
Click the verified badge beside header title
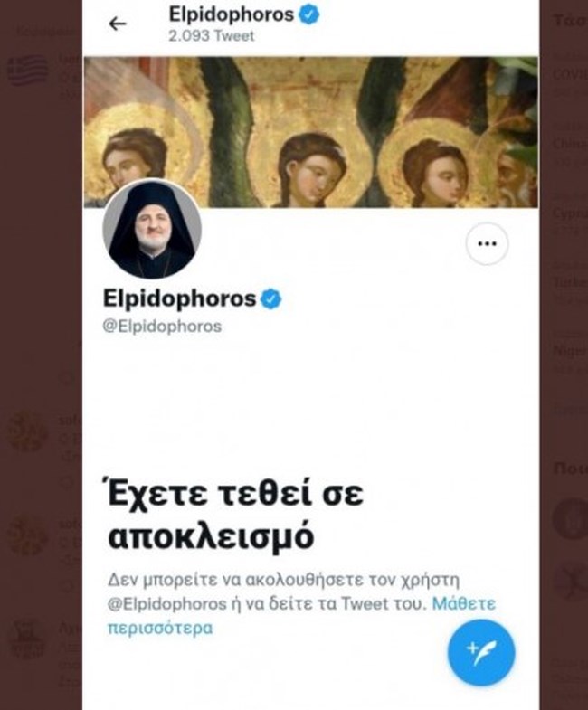coord(309,14)
